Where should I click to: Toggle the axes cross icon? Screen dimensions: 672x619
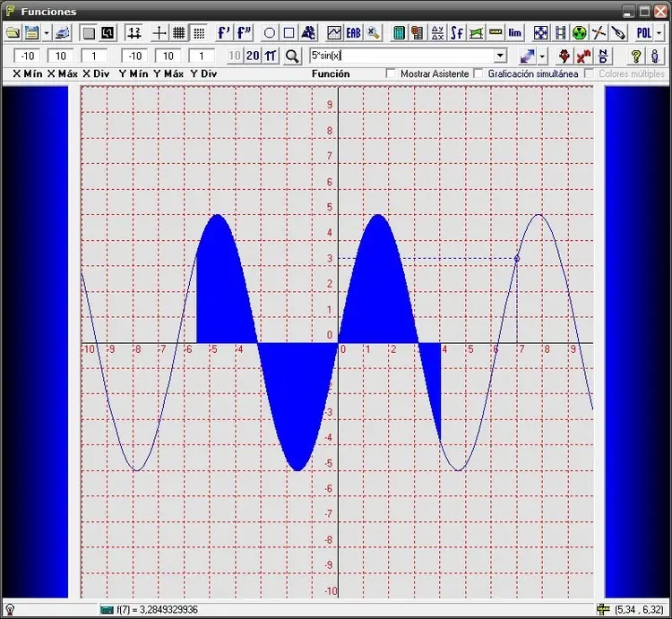pyautogui.click(x=159, y=32)
